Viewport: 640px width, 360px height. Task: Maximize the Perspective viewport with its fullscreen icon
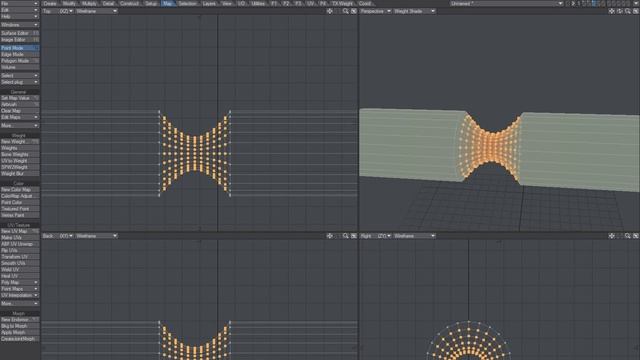[x=636, y=11]
